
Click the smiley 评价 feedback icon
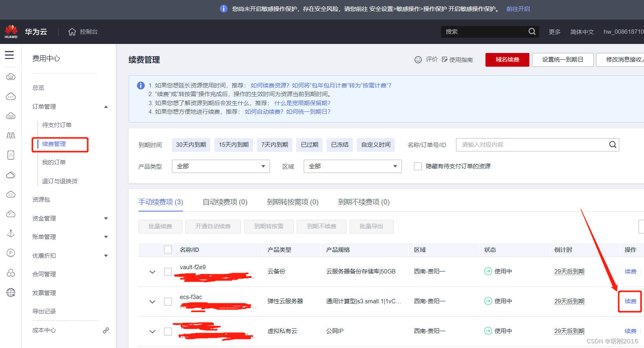point(418,60)
